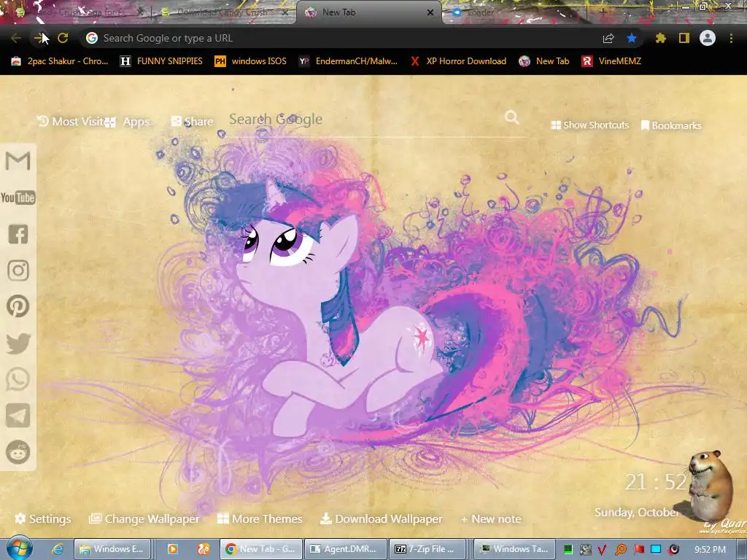Switch to the Agent.DMR taskbar window

[x=344, y=549]
